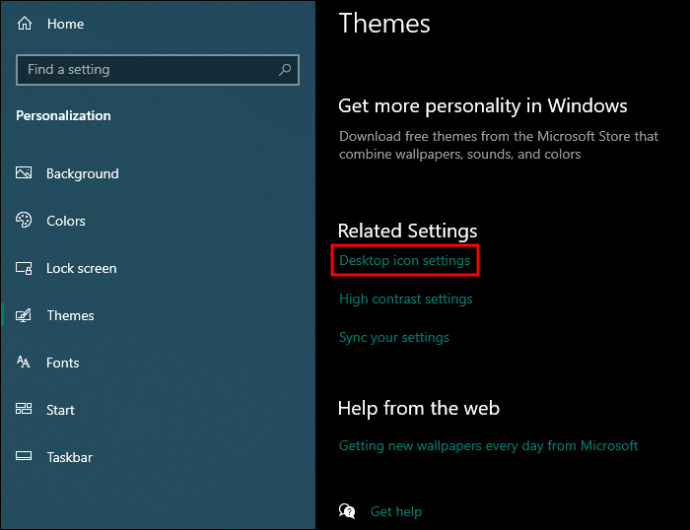The height and width of the screenshot is (530, 690).
Task: Click the picture icon beside Background
Action: tap(24, 173)
